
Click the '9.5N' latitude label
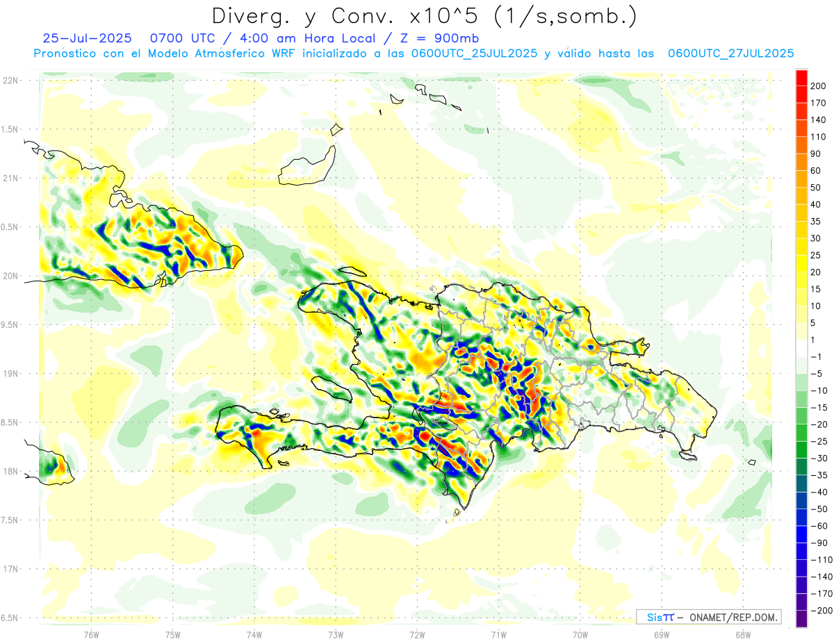coord(10,324)
